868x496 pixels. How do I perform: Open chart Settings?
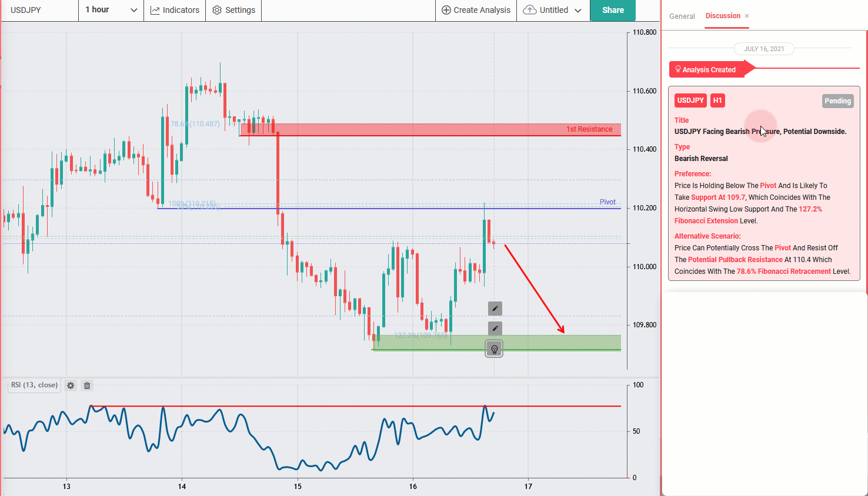coord(233,10)
